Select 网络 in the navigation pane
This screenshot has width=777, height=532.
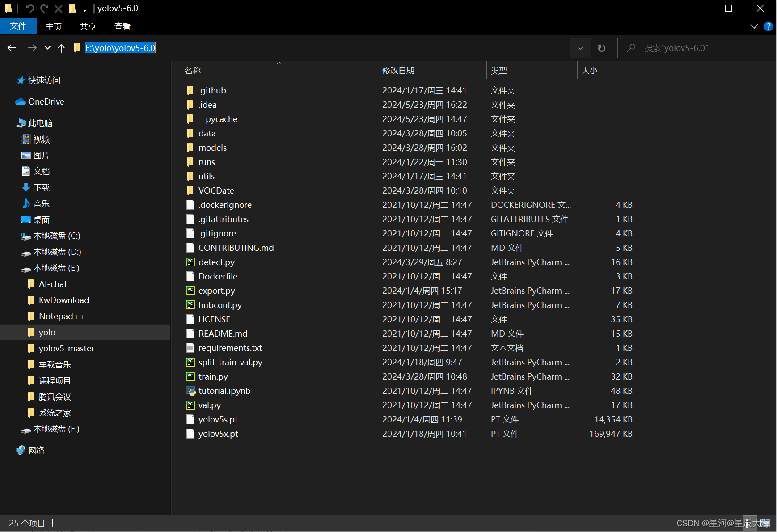pyautogui.click(x=36, y=451)
